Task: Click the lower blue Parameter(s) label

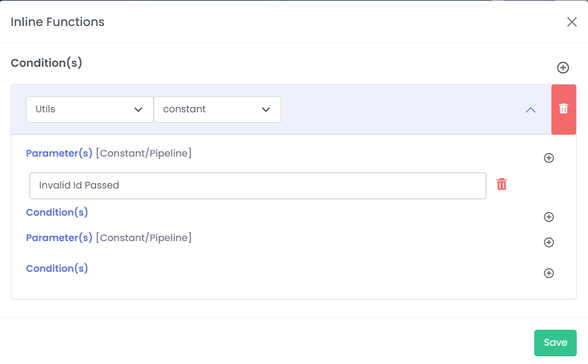Action: tap(59, 238)
